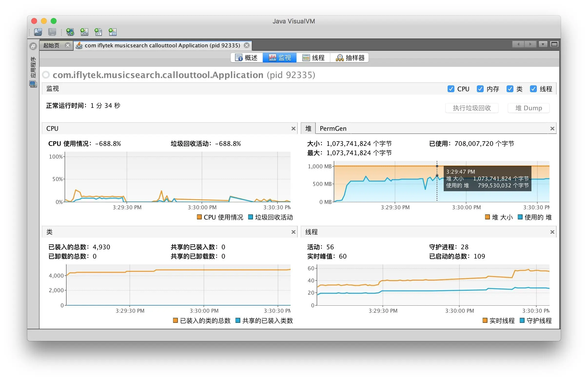Image resolution: width=588 pixels, height=380 pixels.
Task: Close the 类 chart panel
Action: [293, 232]
